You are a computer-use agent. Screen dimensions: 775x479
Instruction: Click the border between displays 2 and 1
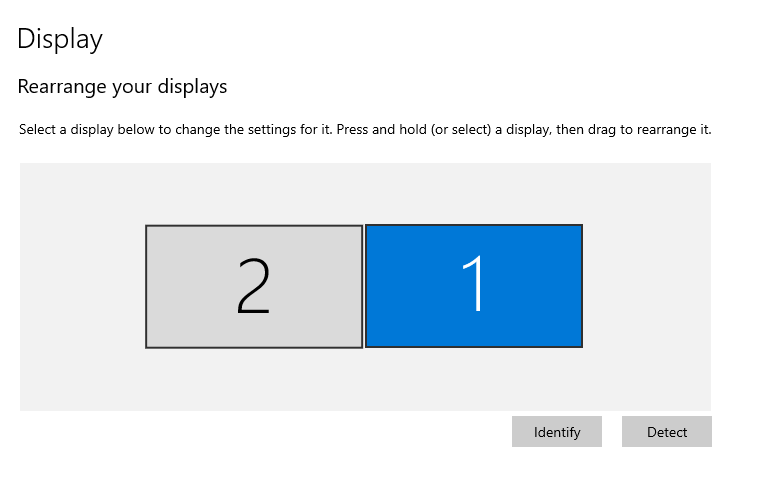(x=364, y=287)
